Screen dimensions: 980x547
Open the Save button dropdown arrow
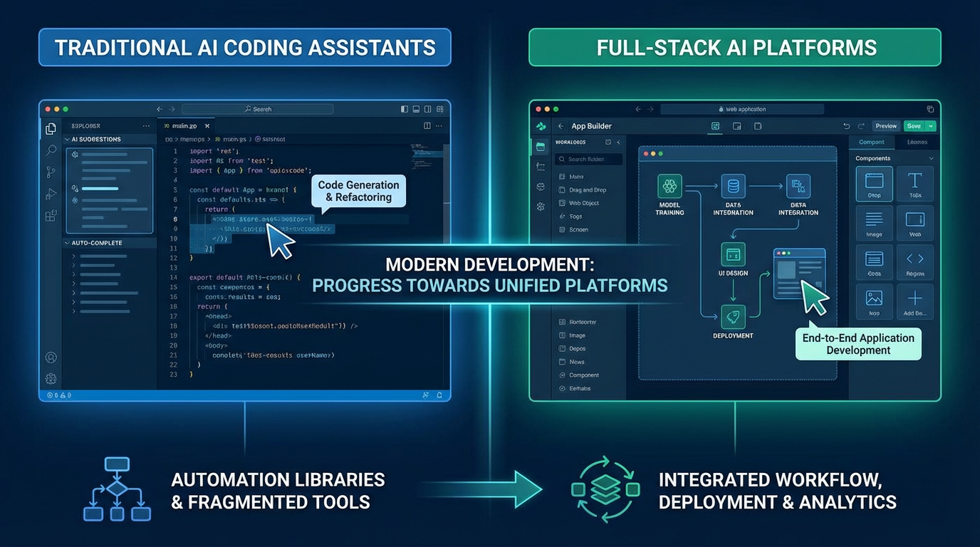(x=930, y=126)
